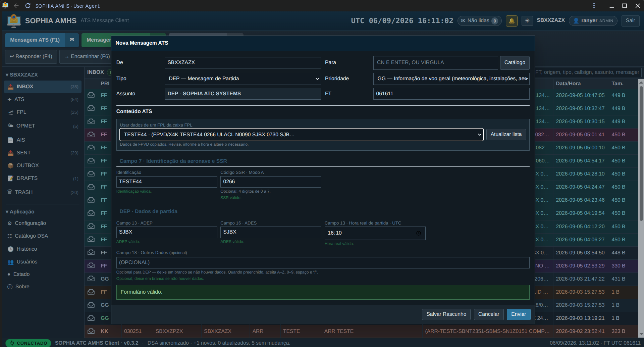Screen dimensions: 644x347
Task: Collapse the SBXXZAZX tree section
Action: [x=22, y=75]
